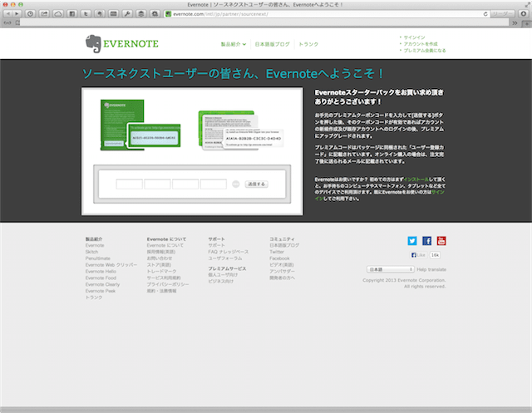
Task: Click the Evernote Peek footer link
Action: coord(101,291)
